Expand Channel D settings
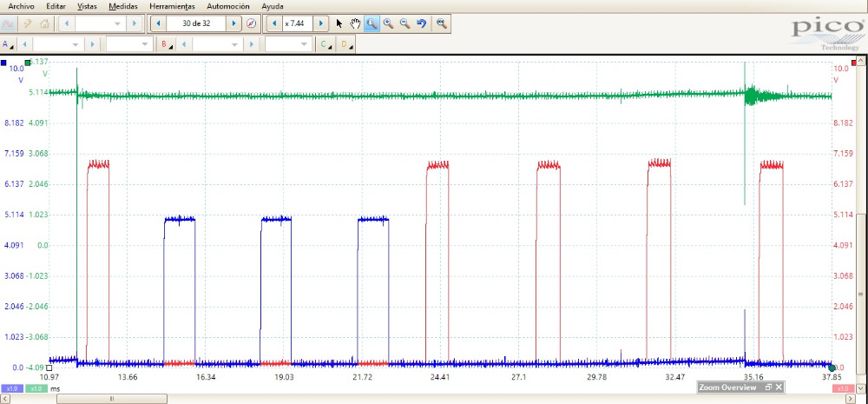 345,44
